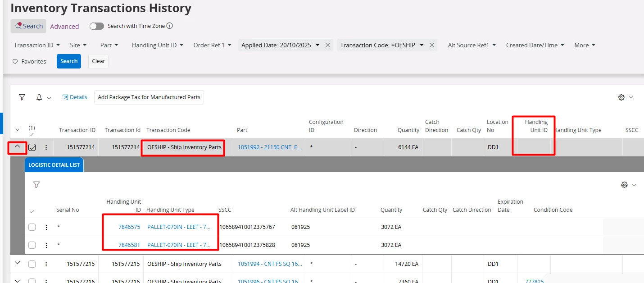Sort by the Part column header
This screenshot has width=644, height=283.
click(242, 130)
